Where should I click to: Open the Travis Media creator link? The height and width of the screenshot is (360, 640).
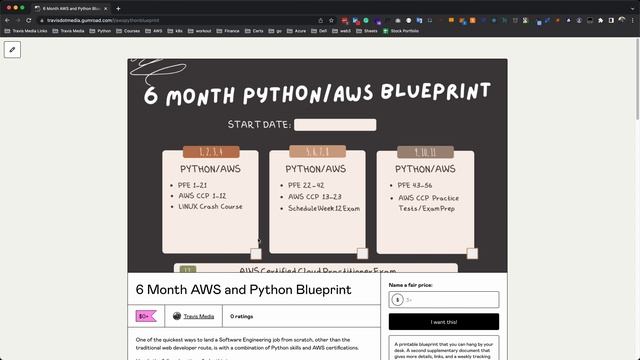(x=199, y=316)
